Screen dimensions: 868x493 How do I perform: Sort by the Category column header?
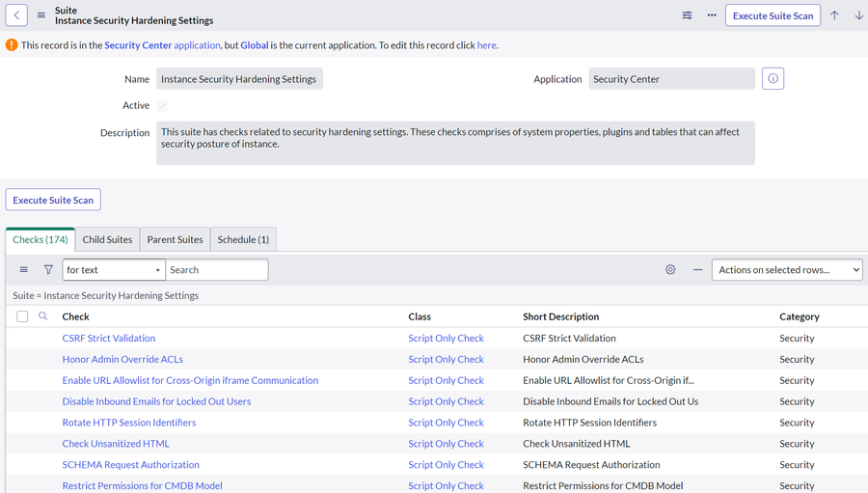799,316
